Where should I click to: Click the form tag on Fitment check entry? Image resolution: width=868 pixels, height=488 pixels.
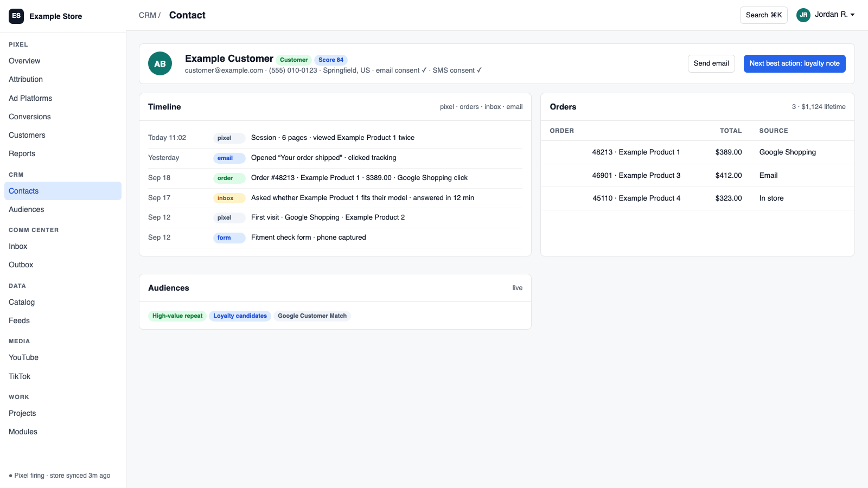tap(229, 237)
